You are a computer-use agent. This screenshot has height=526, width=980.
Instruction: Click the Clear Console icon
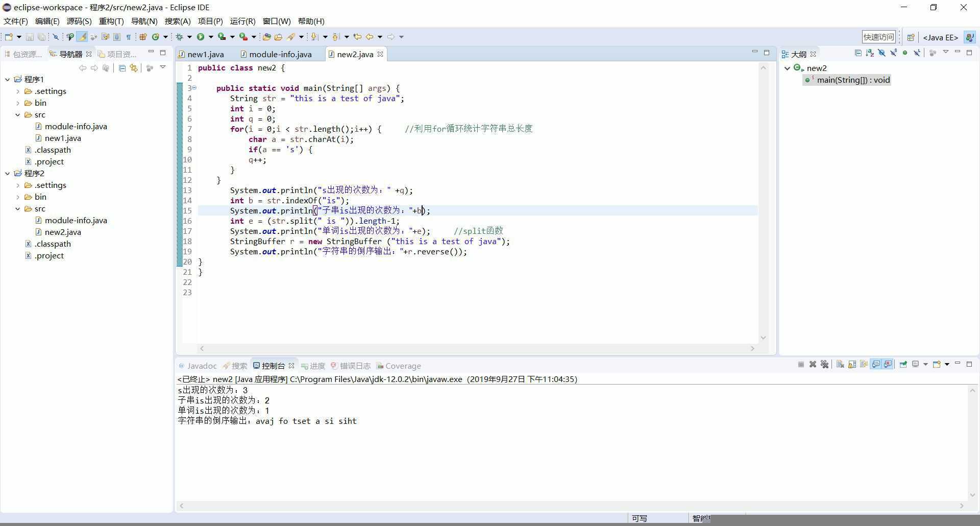[x=840, y=364]
